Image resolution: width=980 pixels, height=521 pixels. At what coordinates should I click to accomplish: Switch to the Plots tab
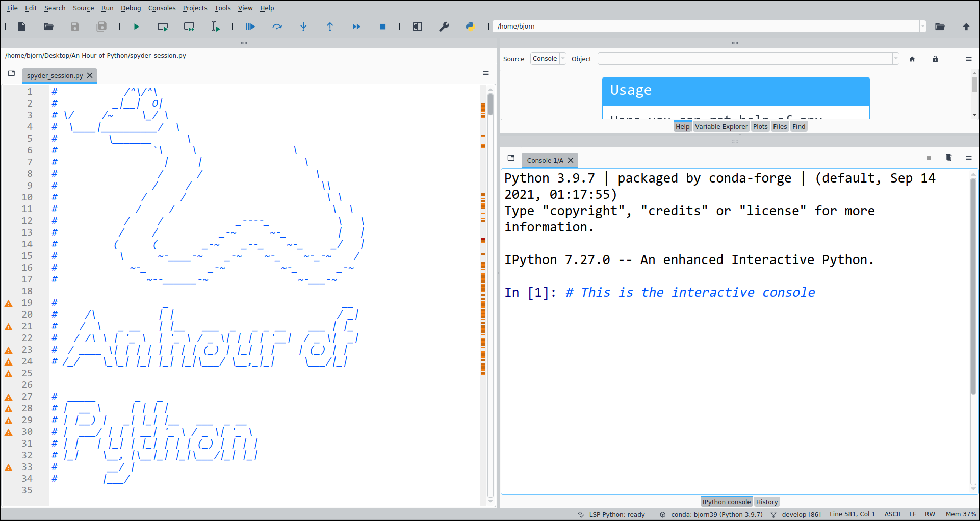(x=760, y=126)
